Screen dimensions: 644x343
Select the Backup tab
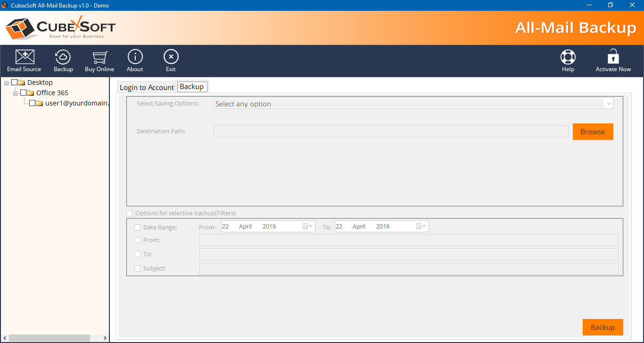pos(192,87)
